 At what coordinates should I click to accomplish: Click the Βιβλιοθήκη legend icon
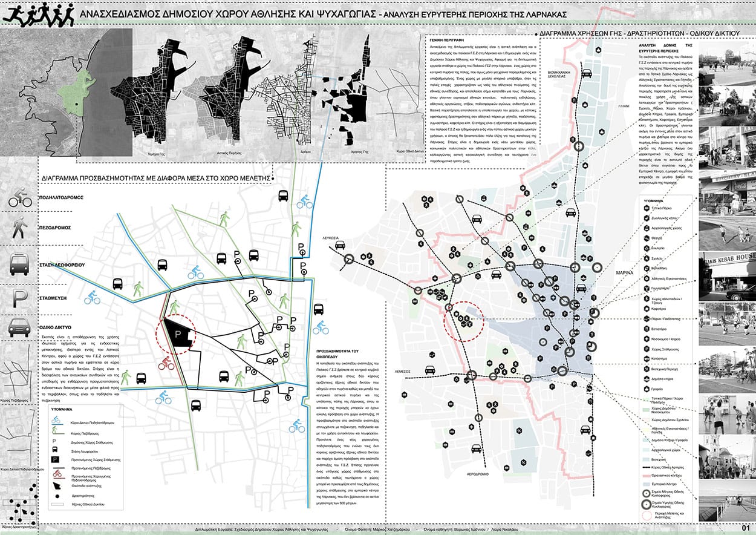(x=647, y=267)
